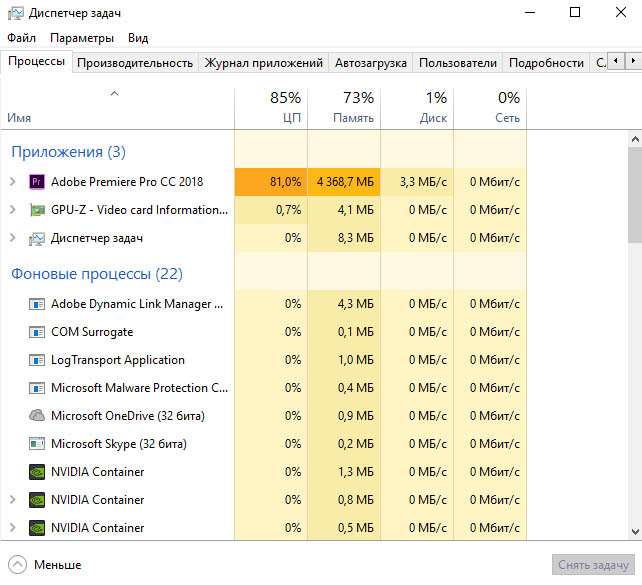Screen dimensions: 642x585
Task: Open the Файл menu
Action: [21, 38]
